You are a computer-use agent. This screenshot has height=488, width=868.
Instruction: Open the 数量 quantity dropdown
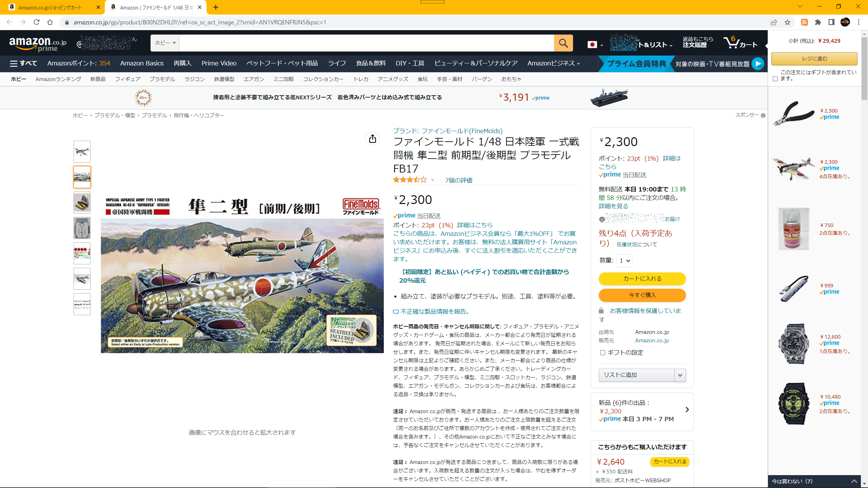coord(624,261)
